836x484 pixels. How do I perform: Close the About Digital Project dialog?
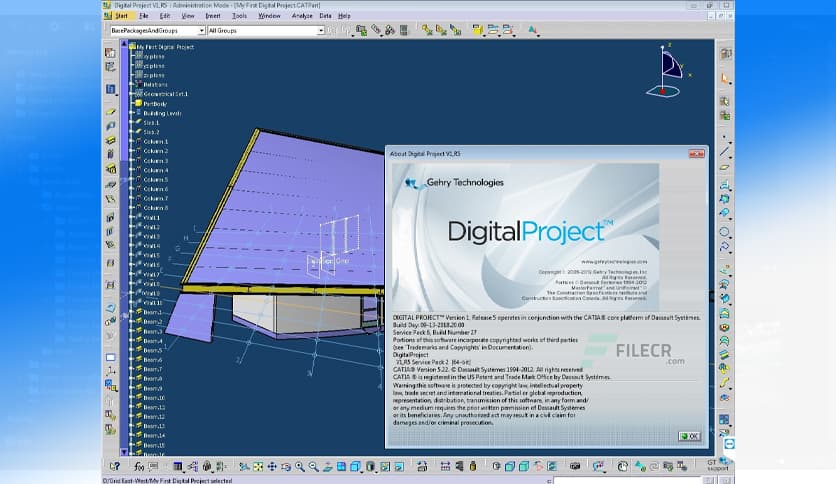coord(696,154)
